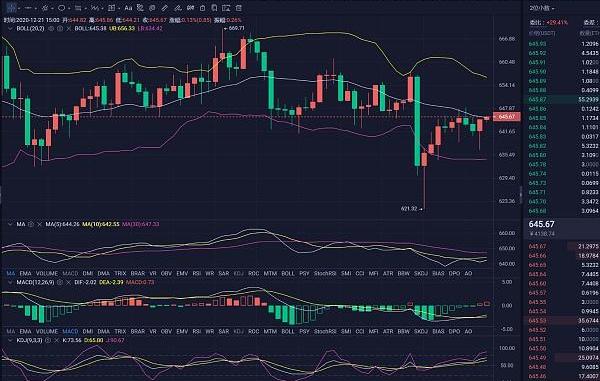
Task: Click the lock drawings icon
Action: click(x=202, y=8)
